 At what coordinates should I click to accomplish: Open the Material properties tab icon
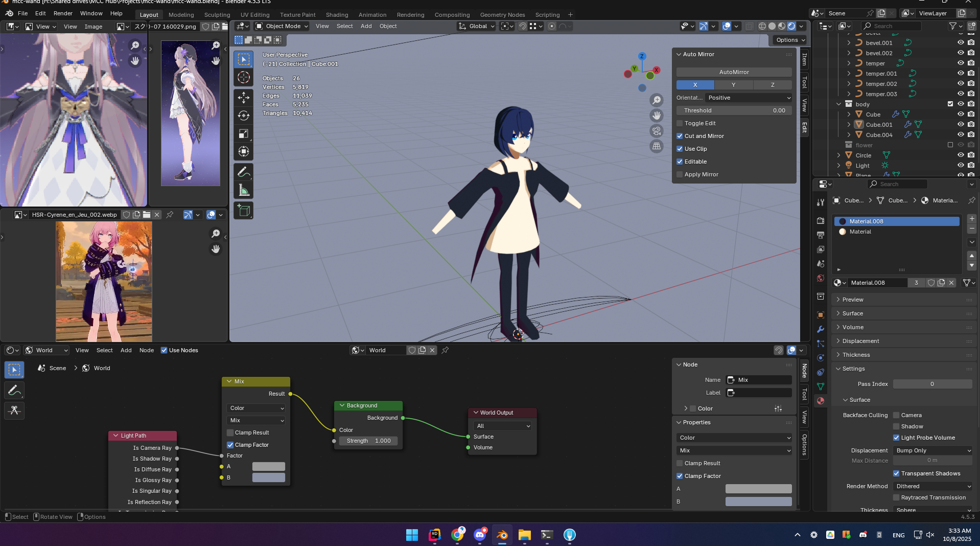click(x=821, y=401)
